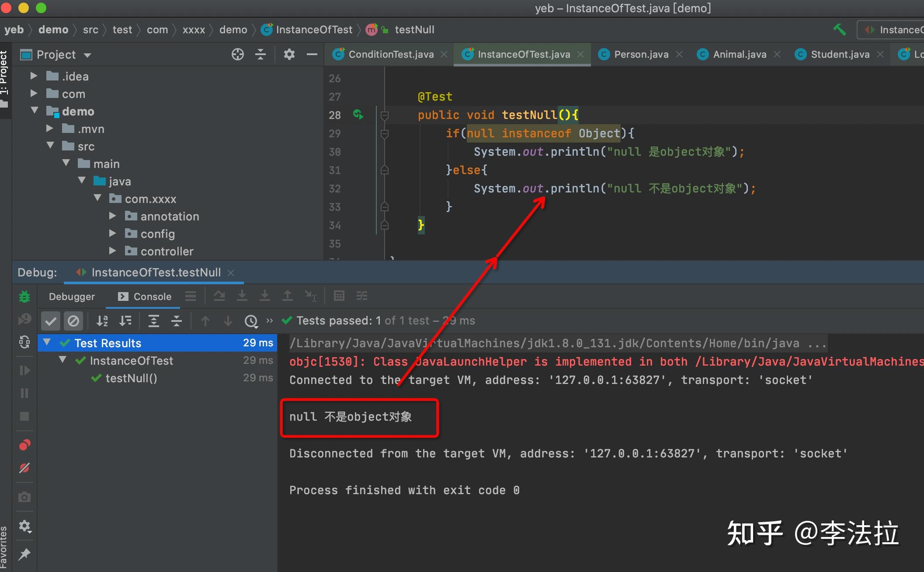The width and height of the screenshot is (924, 572).
Task: Click the Rerun debug bug icon
Action: (24, 296)
